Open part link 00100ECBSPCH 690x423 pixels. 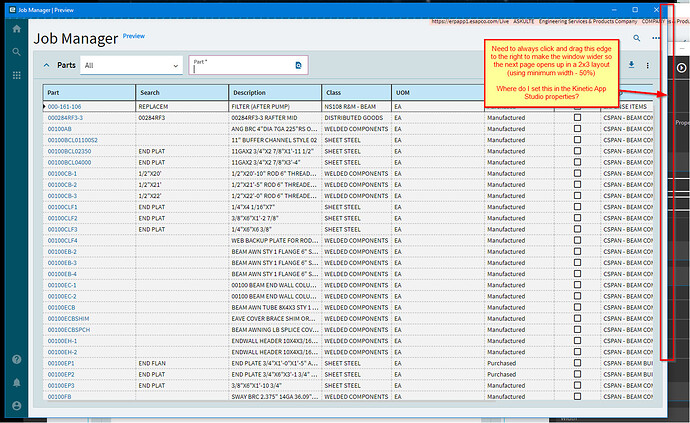69,330
